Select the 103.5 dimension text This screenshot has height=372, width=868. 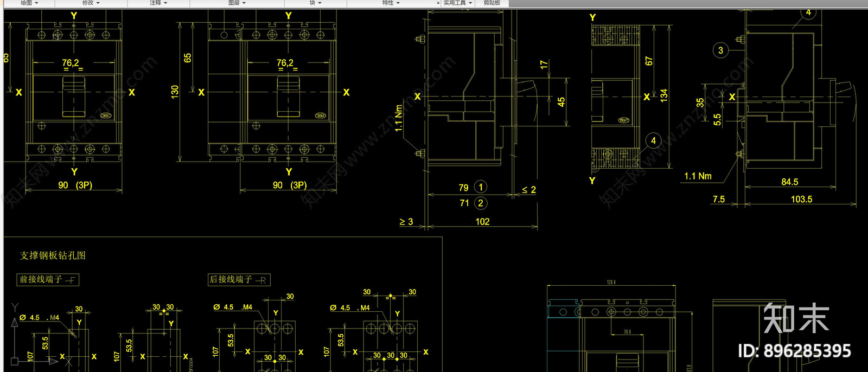pyautogui.click(x=801, y=199)
